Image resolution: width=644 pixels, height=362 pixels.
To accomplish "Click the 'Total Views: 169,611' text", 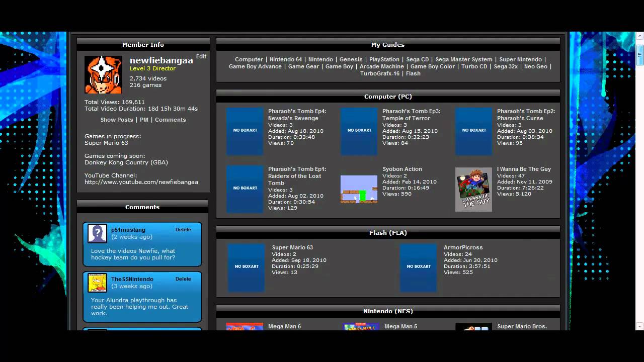I will 115,102.
